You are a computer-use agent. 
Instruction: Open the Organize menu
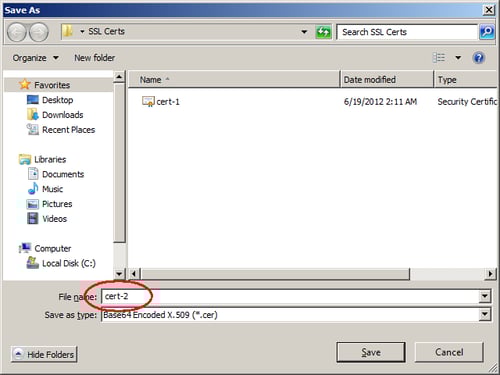[36, 58]
